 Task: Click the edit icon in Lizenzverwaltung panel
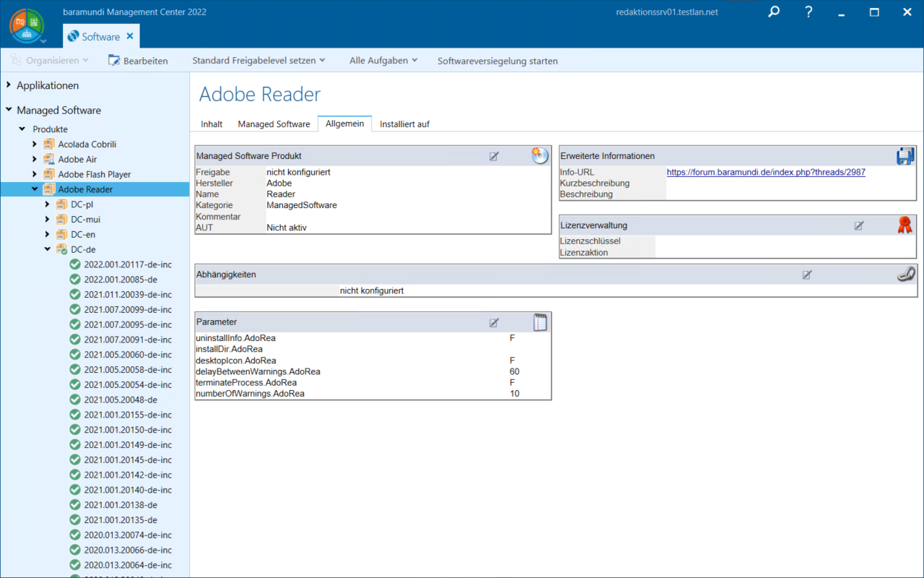[x=859, y=225]
